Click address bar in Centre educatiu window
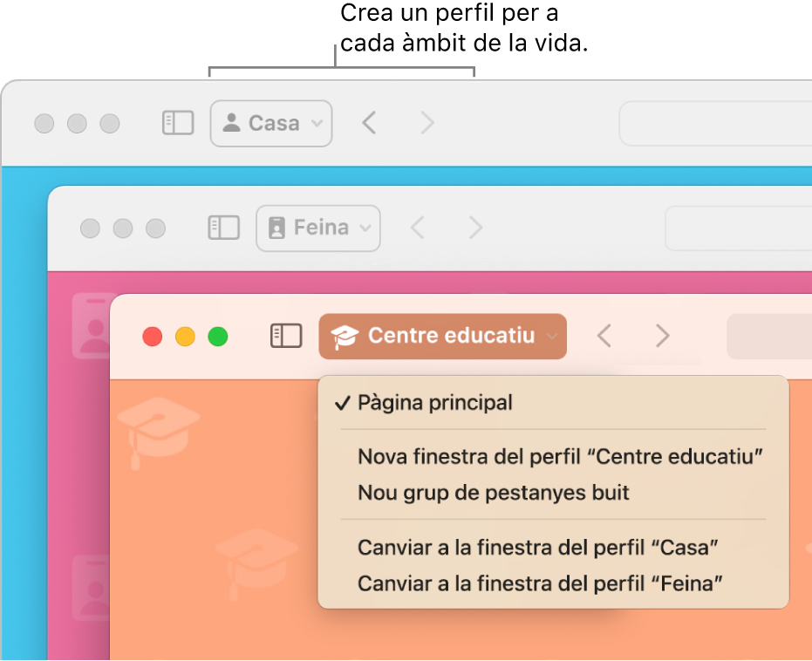Screen dimensions: 812x661 pyautogui.click(x=769, y=337)
